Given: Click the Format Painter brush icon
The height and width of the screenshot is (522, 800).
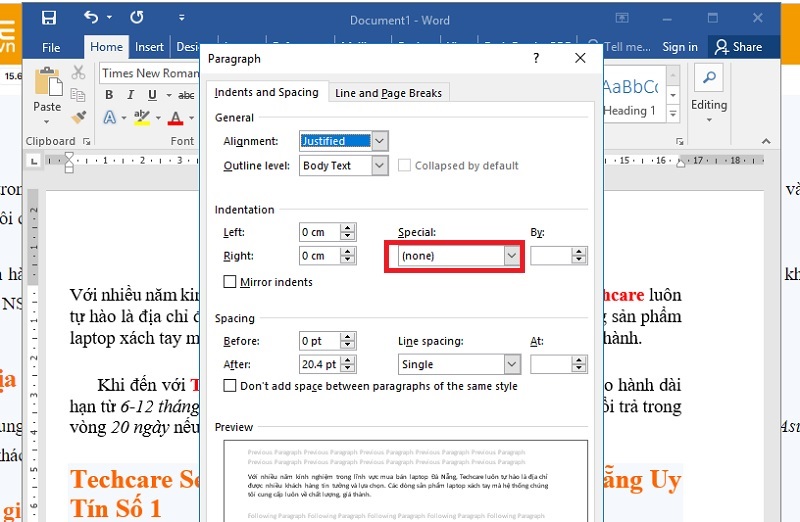Looking at the screenshot, I should pyautogui.click(x=79, y=117).
